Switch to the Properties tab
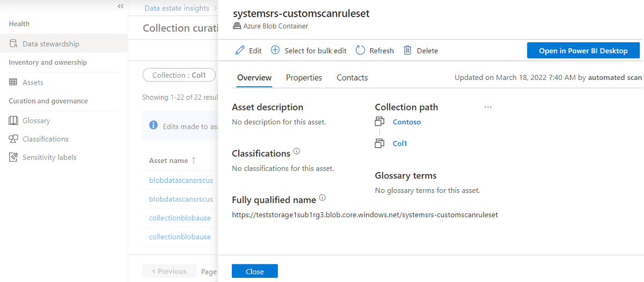The width and height of the screenshot is (644, 282). 304,78
